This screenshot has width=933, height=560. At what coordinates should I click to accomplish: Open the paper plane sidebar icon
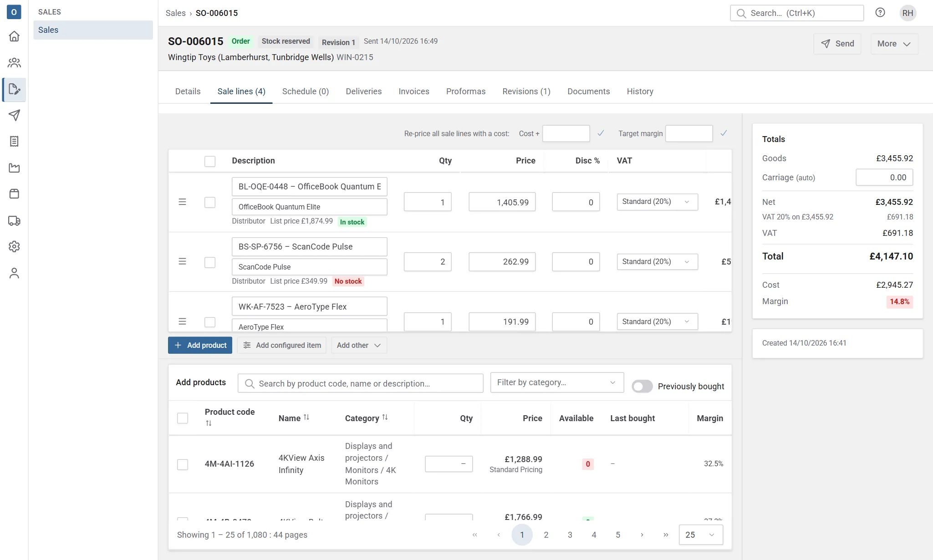coord(14,115)
